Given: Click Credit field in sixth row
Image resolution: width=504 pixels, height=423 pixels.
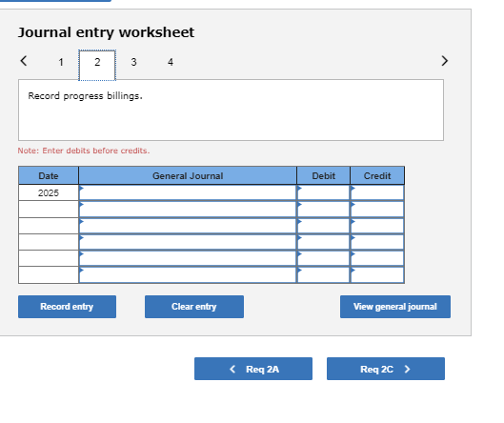Looking at the screenshot, I should [377, 274].
